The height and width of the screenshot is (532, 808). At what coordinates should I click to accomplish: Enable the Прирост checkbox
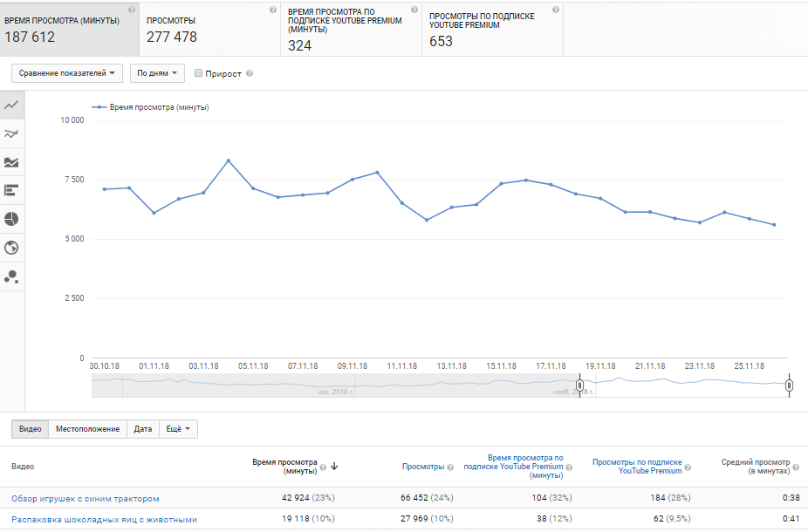pos(199,73)
